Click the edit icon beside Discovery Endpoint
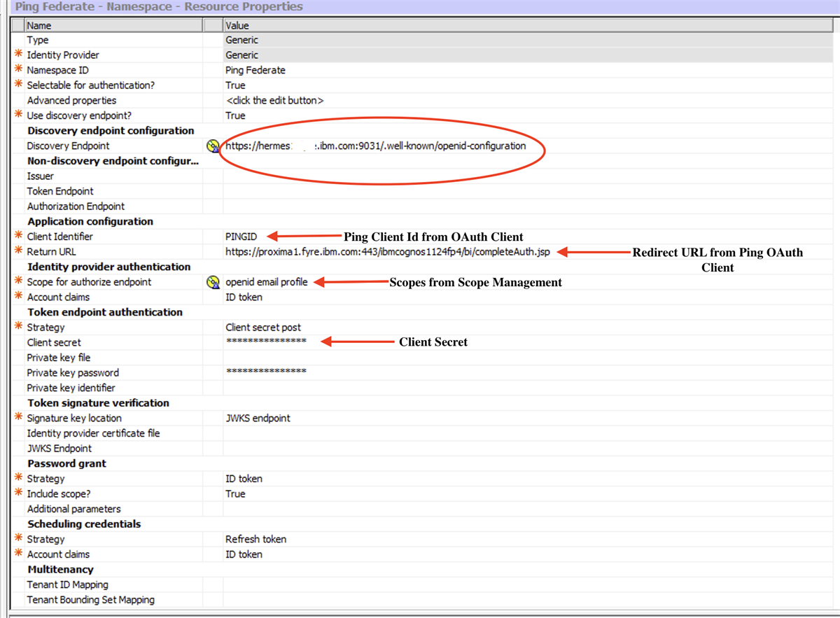 (213, 146)
